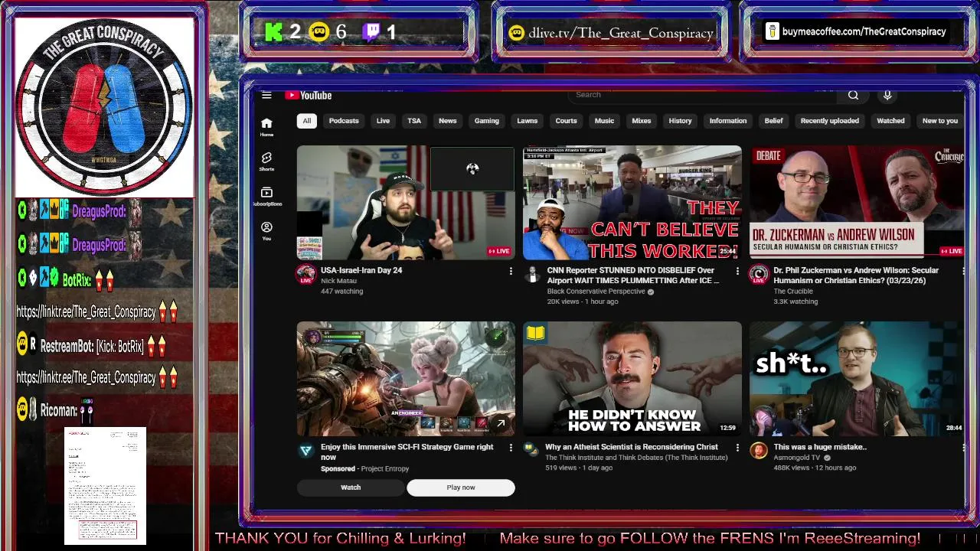Open 'Dr. Phil Zuckerman vs Andrew Wilson' title
This screenshot has height=551, width=980.
856,275
